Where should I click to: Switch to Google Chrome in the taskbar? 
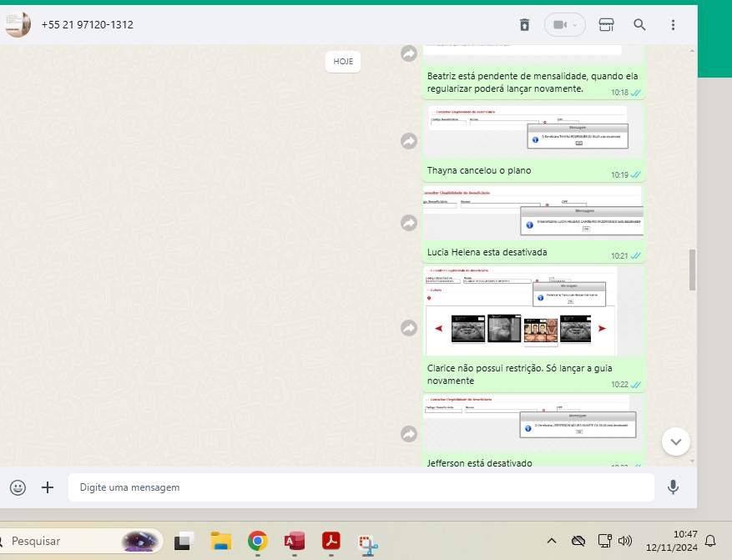[x=258, y=542]
